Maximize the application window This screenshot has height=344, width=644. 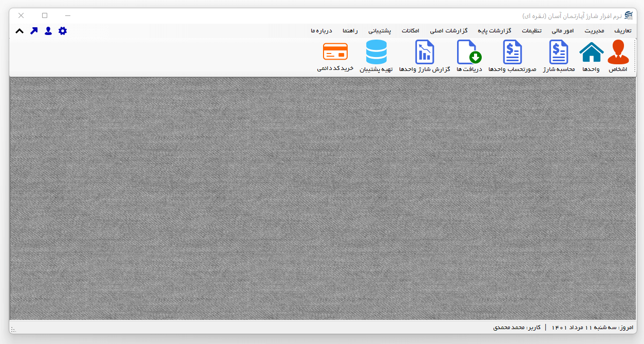coord(45,15)
